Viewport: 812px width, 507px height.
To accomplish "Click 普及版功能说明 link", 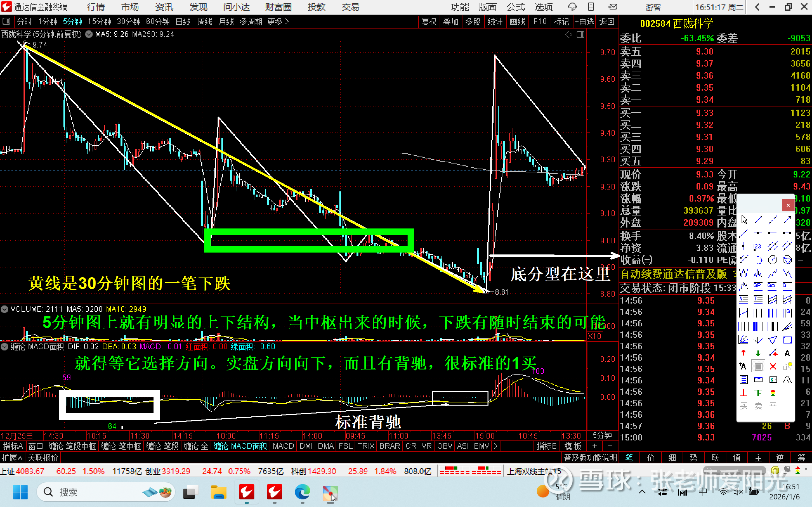I will [x=590, y=458].
